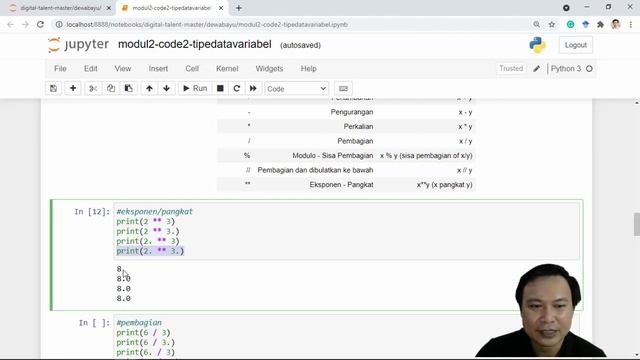Click the zoom magnifier icon in address bar
The height and width of the screenshot is (360, 640).
click(536, 24)
